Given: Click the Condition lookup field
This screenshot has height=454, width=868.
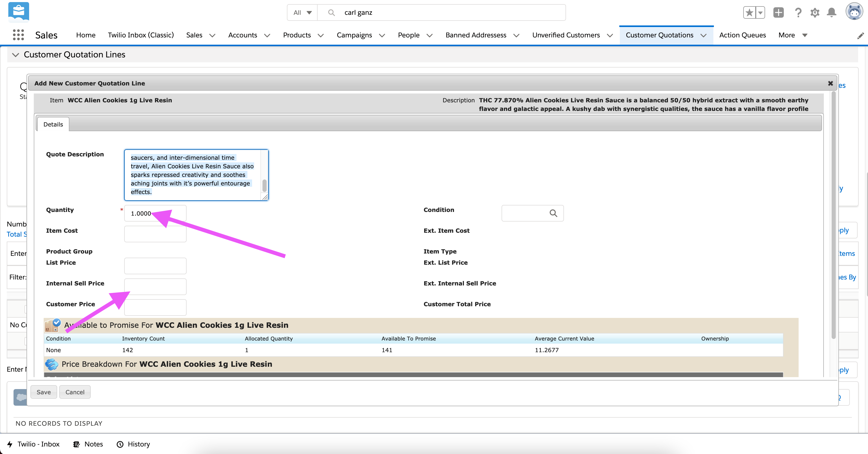Looking at the screenshot, I should pyautogui.click(x=532, y=213).
